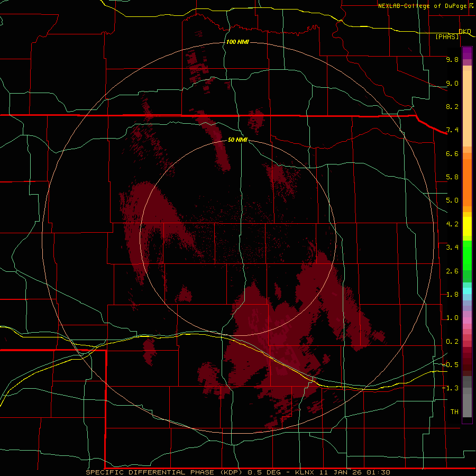Screen dimensions: 476x476
Task: Click the 5.0 value on color scale
Action: [x=452, y=200]
